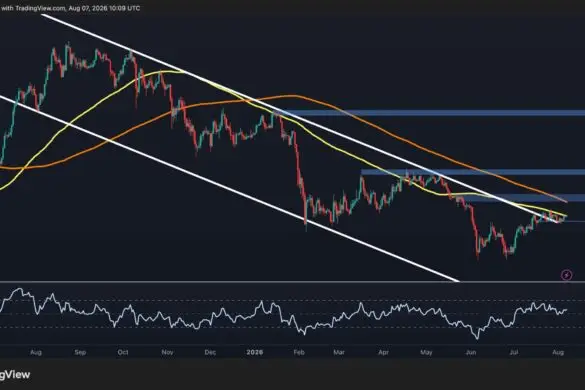Image resolution: width=585 pixels, height=390 pixels.
Task: Select the white RSI oscillator line
Action: coord(284,313)
